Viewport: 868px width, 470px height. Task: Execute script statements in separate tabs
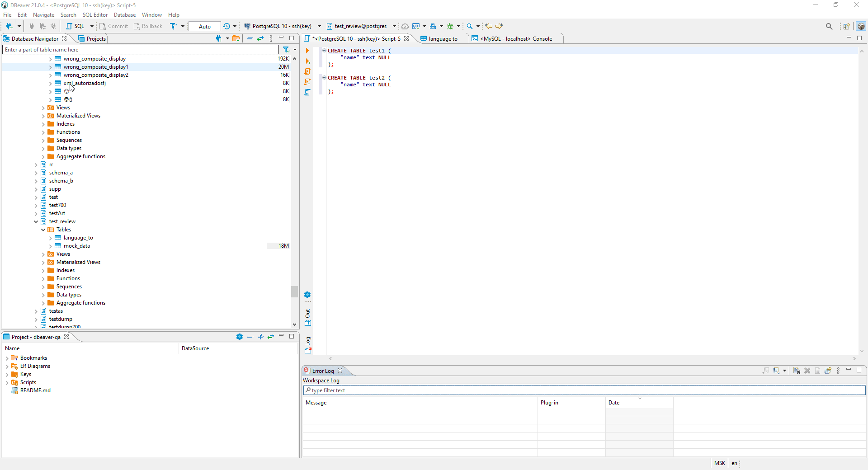(x=307, y=82)
